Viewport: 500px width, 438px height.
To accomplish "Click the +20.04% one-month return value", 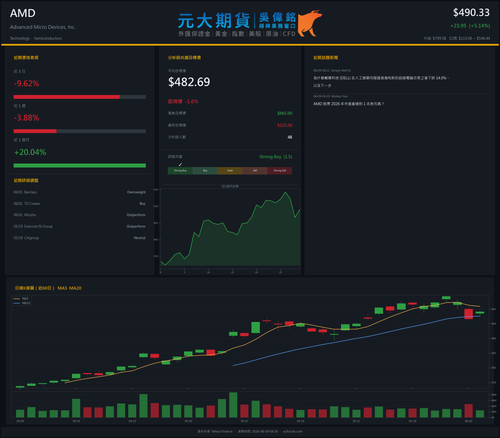I will coord(30,152).
